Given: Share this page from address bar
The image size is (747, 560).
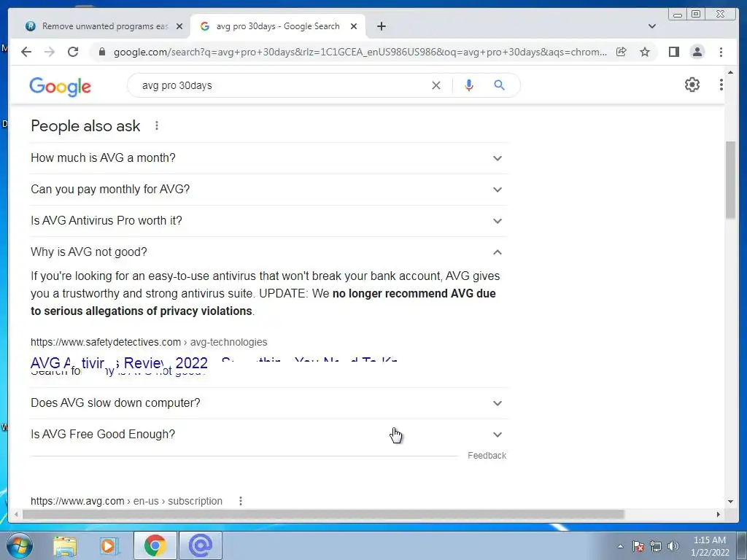Looking at the screenshot, I should 622,52.
